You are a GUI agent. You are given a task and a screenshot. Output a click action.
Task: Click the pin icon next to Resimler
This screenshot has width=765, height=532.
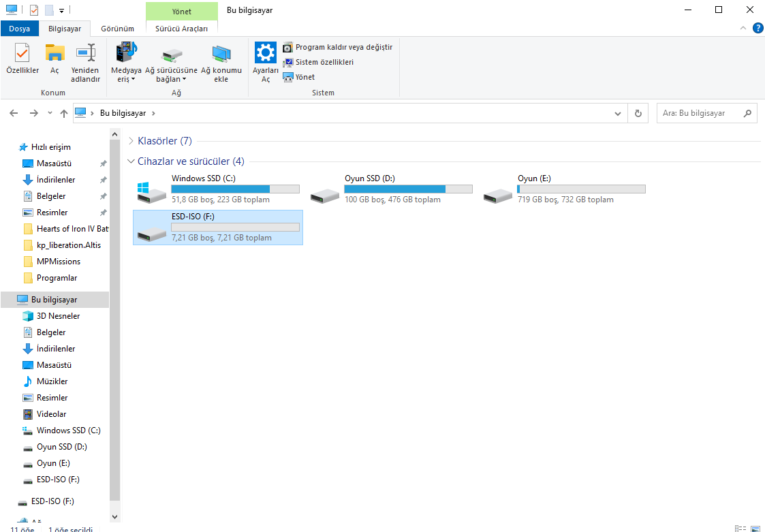pos(103,213)
